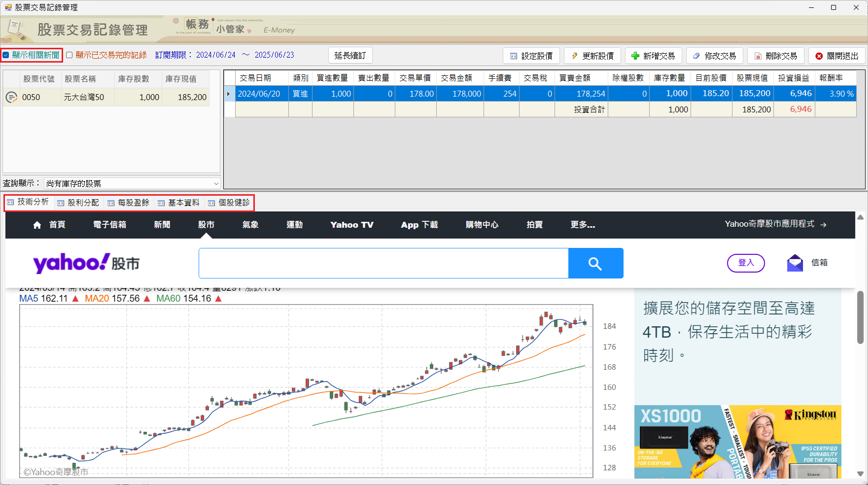
Task: Click the 手續費 column header
Action: point(501,78)
